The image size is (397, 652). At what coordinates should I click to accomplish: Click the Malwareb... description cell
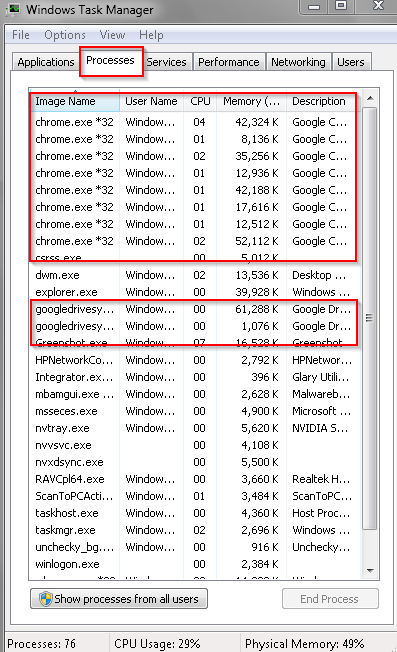[321, 394]
